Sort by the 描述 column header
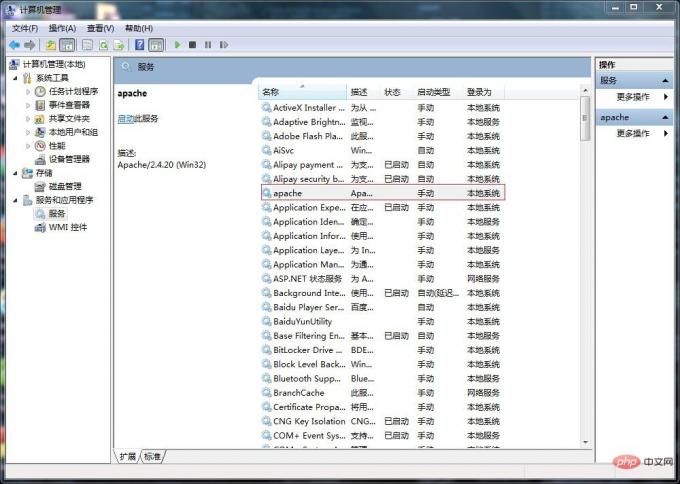The height and width of the screenshot is (484, 680). pos(364,92)
